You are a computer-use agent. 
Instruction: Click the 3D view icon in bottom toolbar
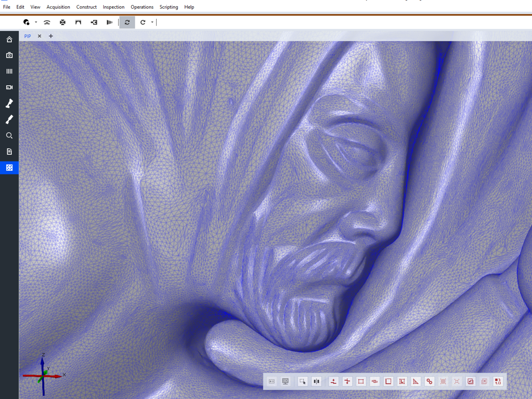285,381
